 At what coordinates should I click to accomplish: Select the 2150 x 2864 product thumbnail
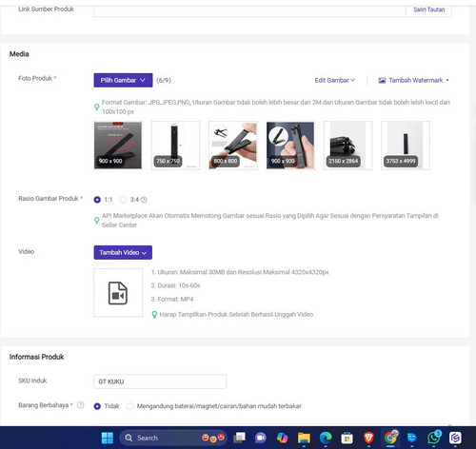[347, 146]
